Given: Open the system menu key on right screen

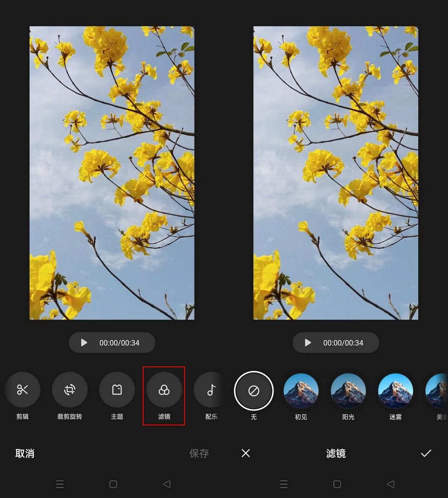Looking at the screenshot, I should coord(284,484).
